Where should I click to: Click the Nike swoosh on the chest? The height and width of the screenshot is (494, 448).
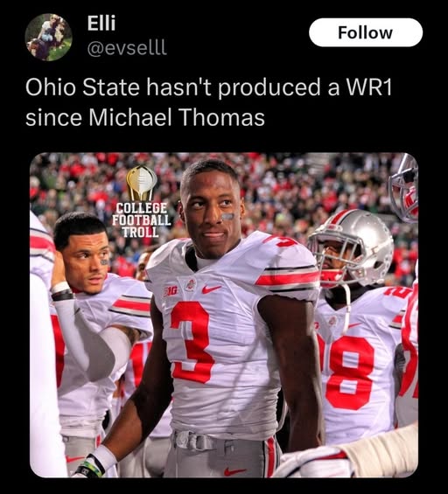pos(211,289)
